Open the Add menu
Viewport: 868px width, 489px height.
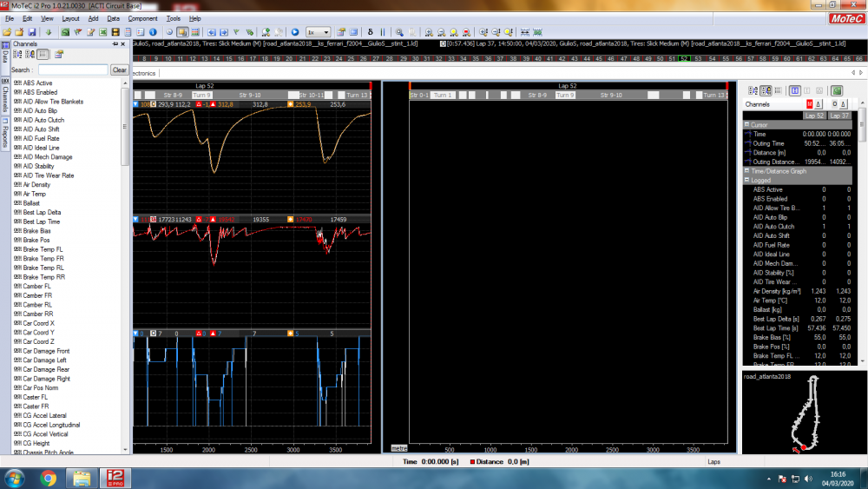coord(93,18)
